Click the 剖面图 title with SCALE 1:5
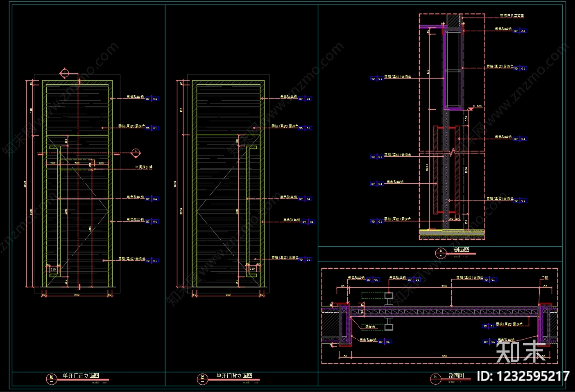This screenshot has width=575, height=392. pyautogui.click(x=456, y=375)
